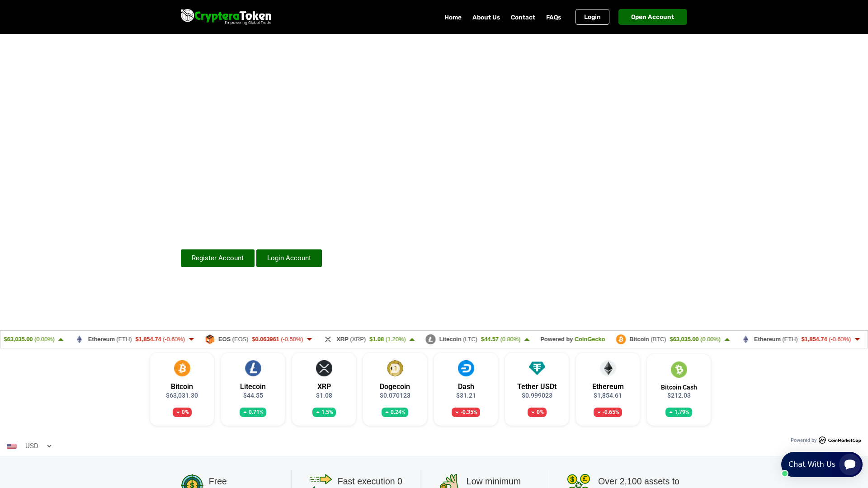Click the Dash coin icon in the card
868x488 pixels.
(x=466, y=368)
